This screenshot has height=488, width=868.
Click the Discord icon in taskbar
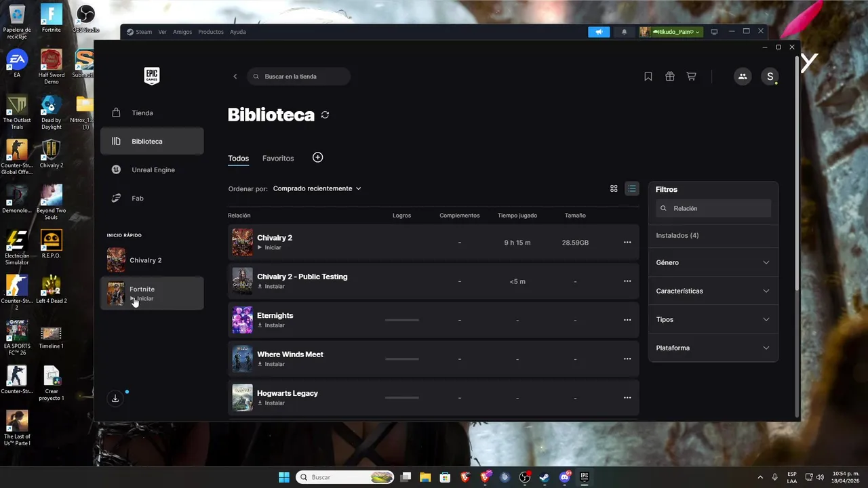564,477
